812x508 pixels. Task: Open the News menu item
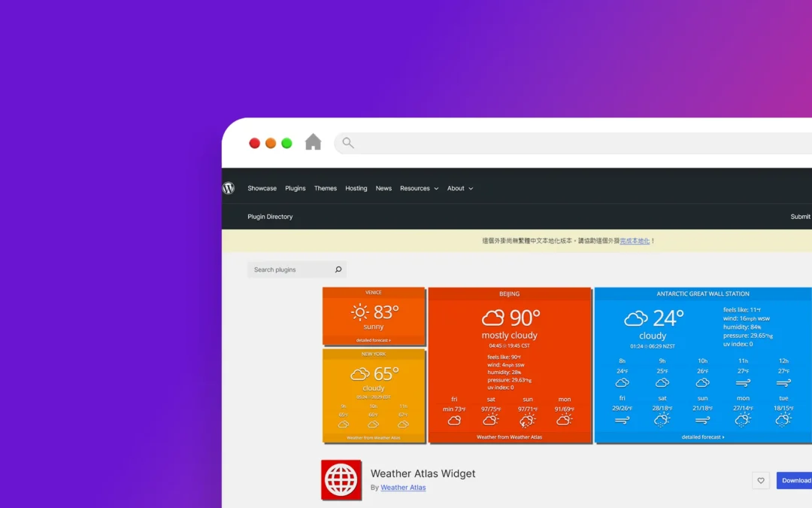click(383, 188)
